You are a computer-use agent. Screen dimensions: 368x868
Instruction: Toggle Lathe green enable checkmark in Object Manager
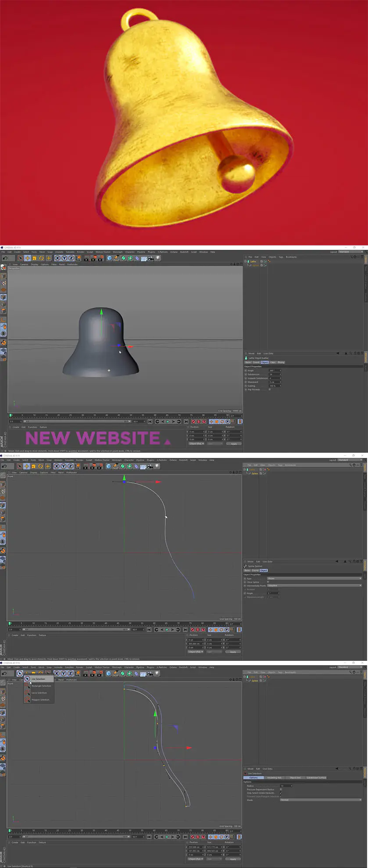[x=265, y=261]
